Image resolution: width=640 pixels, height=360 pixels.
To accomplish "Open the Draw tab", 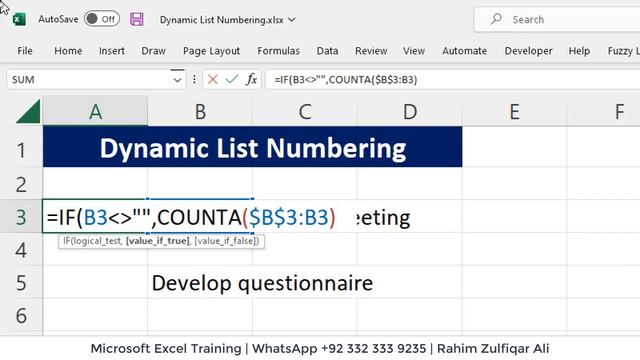I will 153,51.
